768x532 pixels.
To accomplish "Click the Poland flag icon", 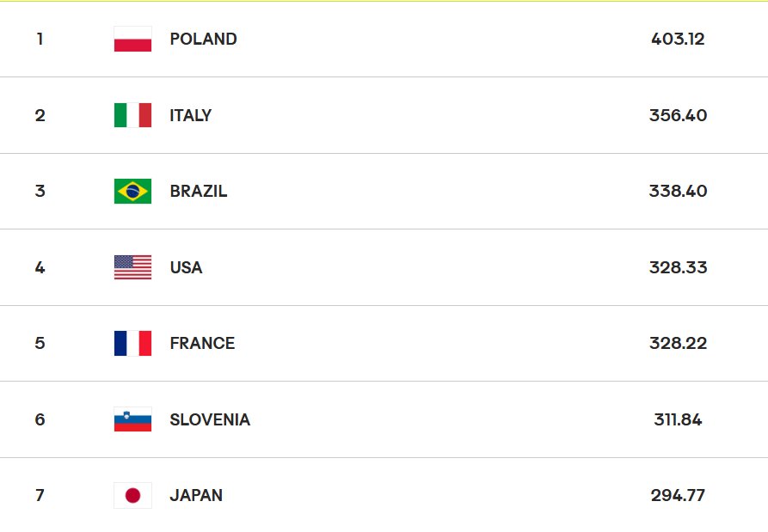I will [132, 40].
